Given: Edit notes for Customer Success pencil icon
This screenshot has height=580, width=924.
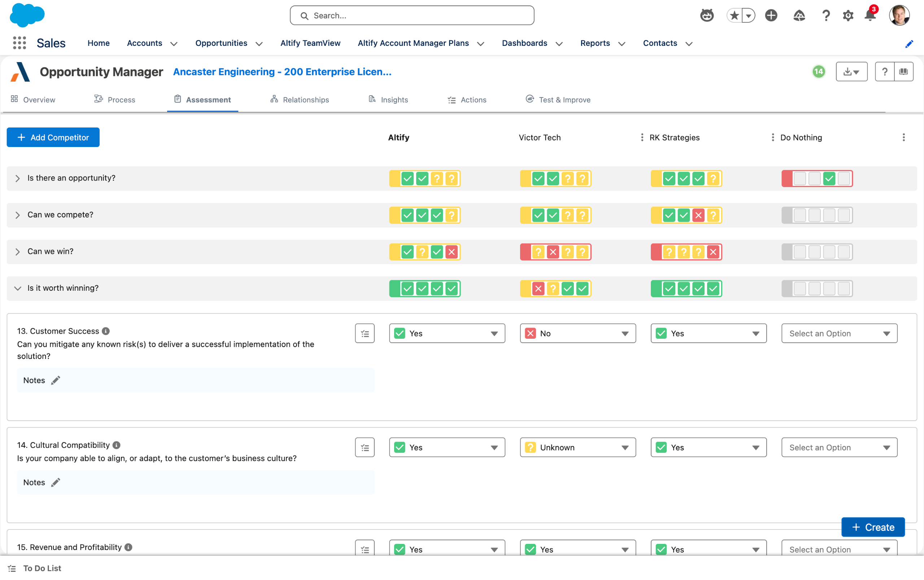Looking at the screenshot, I should tap(56, 380).
